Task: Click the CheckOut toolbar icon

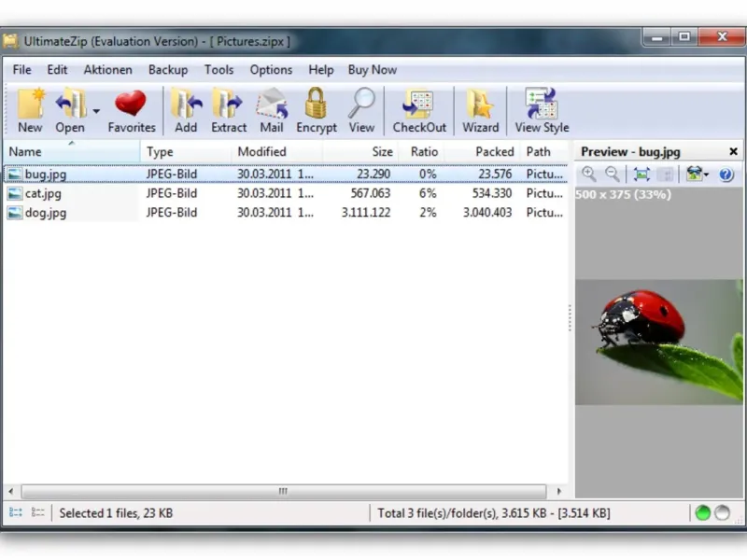Action: tap(417, 104)
